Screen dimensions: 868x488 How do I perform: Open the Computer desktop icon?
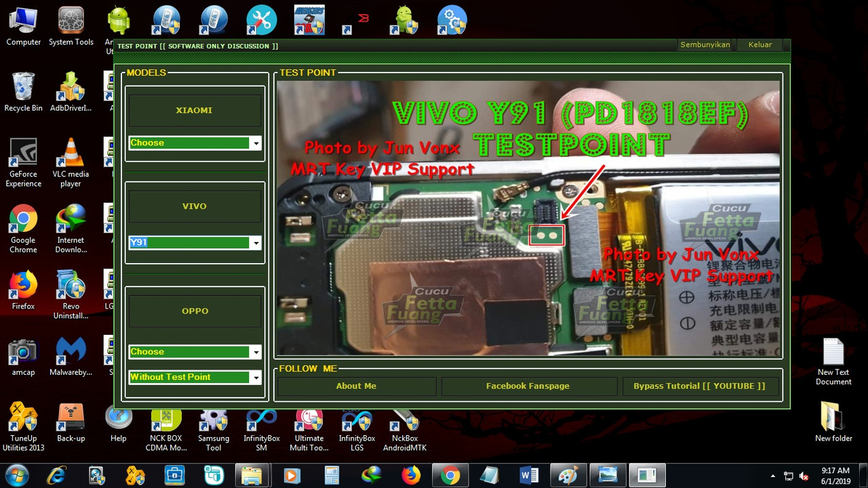pos(23,26)
